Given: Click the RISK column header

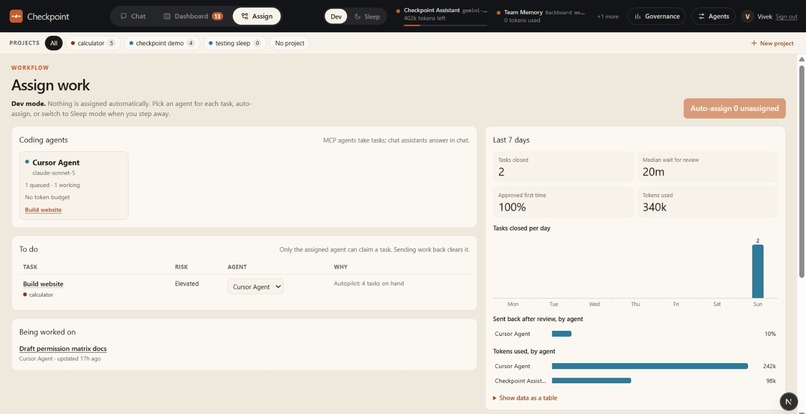Looking at the screenshot, I should pyautogui.click(x=181, y=267).
